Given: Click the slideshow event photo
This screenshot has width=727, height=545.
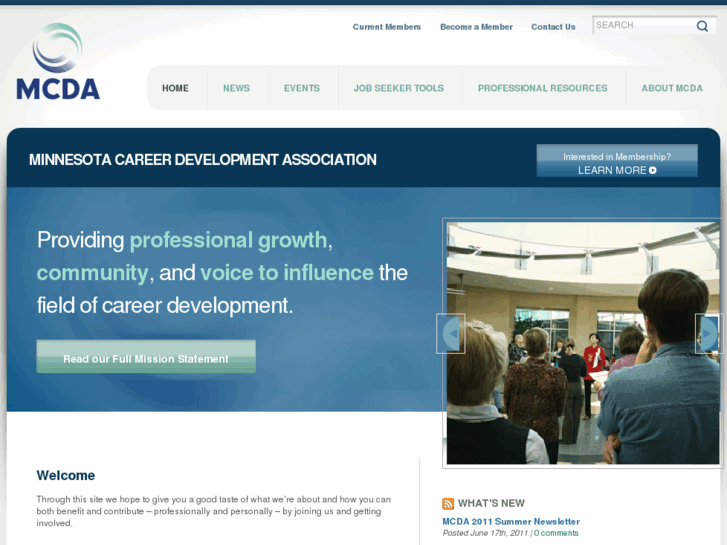Looking at the screenshot, I should 583,343.
